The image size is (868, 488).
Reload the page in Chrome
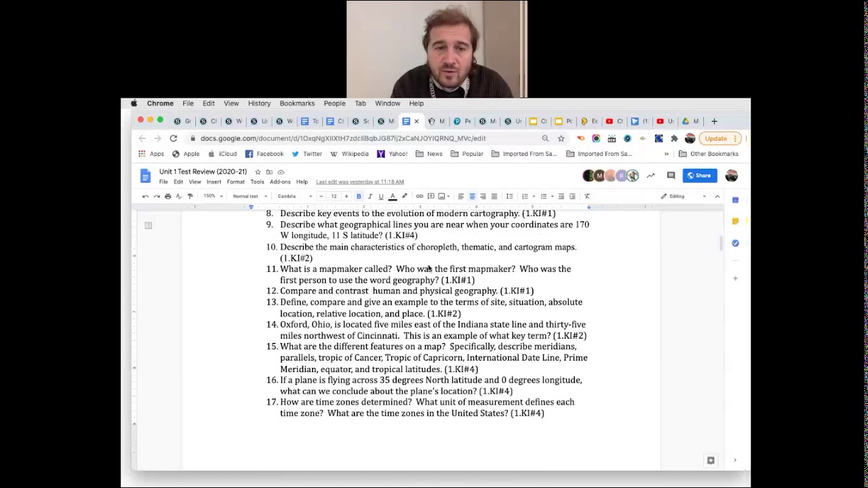pos(173,138)
